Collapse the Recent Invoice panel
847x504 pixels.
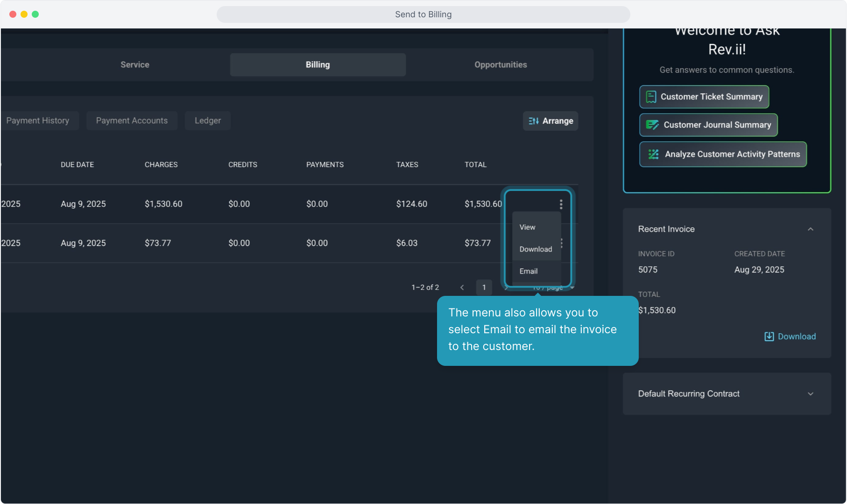[x=810, y=229]
